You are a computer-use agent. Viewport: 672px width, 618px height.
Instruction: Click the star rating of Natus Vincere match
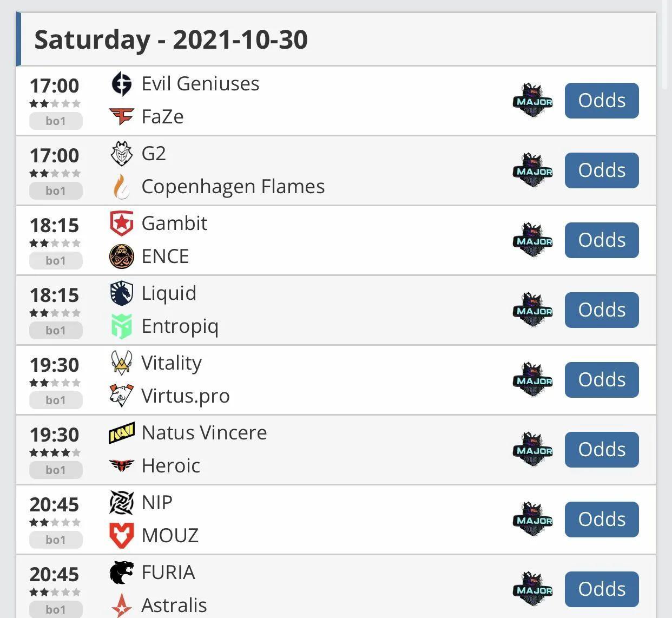tap(55, 452)
